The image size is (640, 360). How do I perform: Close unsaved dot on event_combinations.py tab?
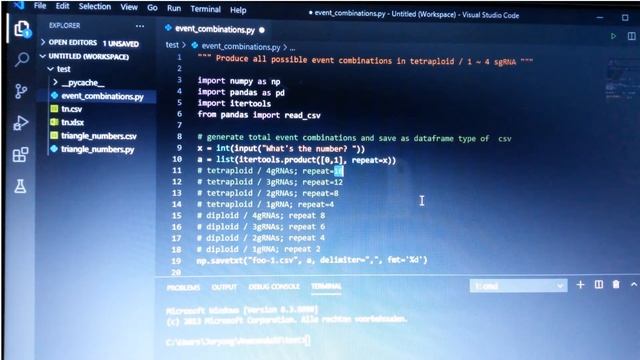point(262,30)
